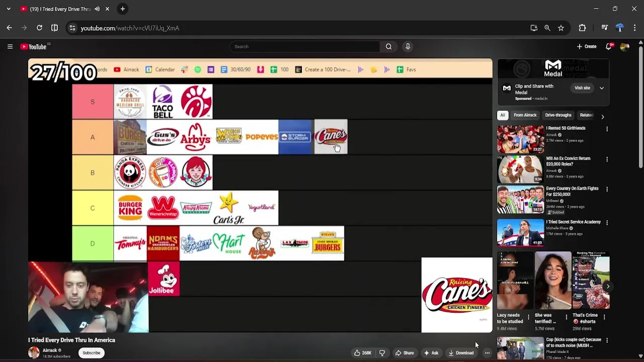Viewport: 644px width, 362px height.
Task: Open She was terrified short
Action: point(553,281)
